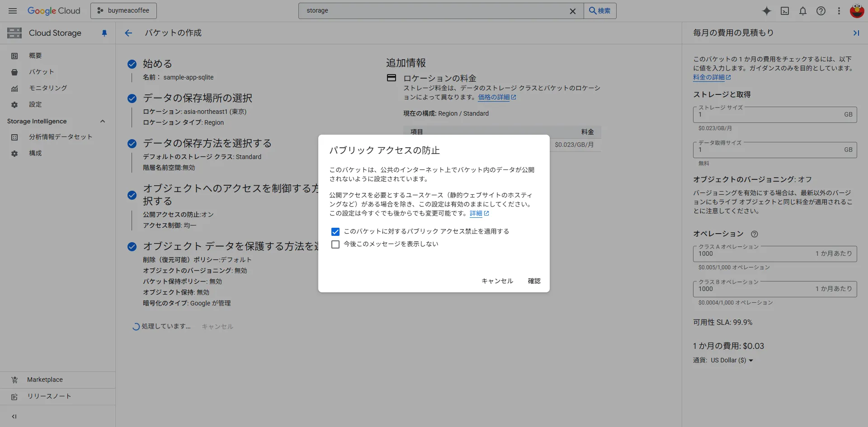Click the Cloud Storage product icon
868x427 pixels.
click(x=14, y=33)
